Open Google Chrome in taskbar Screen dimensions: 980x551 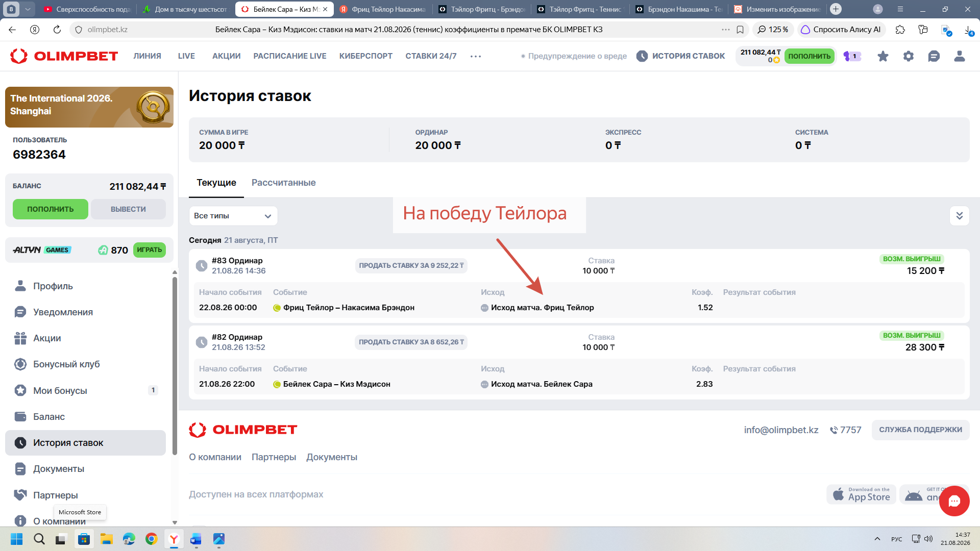click(152, 539)
